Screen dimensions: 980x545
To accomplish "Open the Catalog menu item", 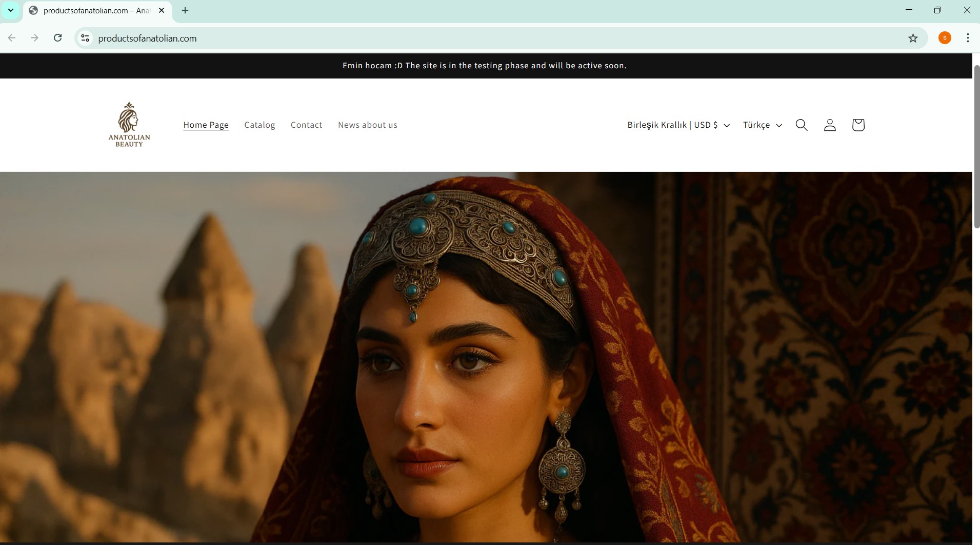I will [x=259, y=125].
